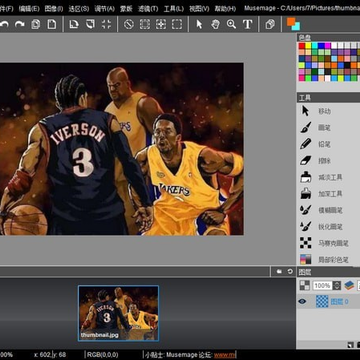The image size is (360, 360).
Task: Select the thumbnail.jpg filmstrip thumbnail
Action: click(x=118, y=313)
